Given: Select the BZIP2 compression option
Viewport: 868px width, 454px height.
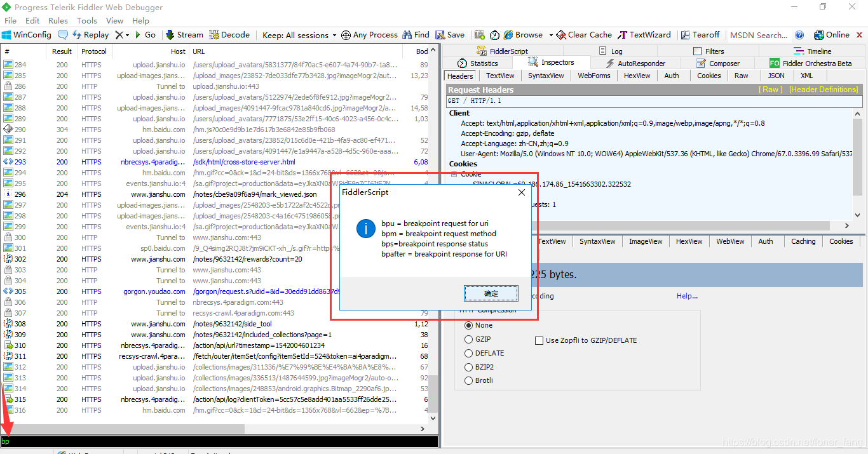Looking at the screenshot, I should [x=480, y=367].
